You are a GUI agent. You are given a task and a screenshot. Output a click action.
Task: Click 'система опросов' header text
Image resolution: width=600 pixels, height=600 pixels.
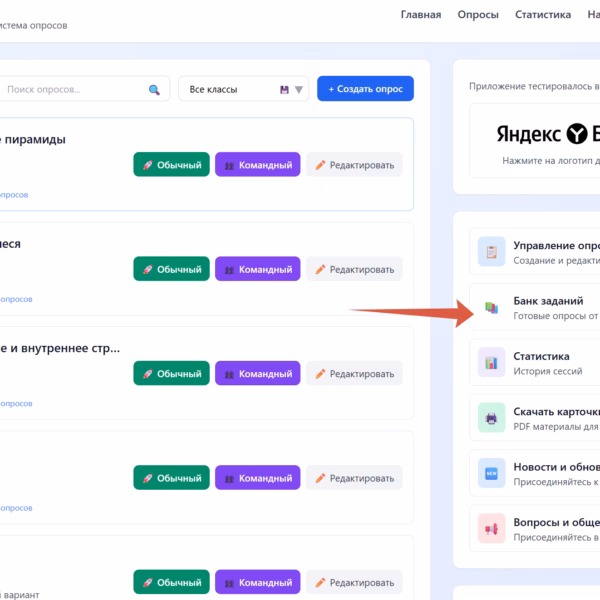coord(34,26)
